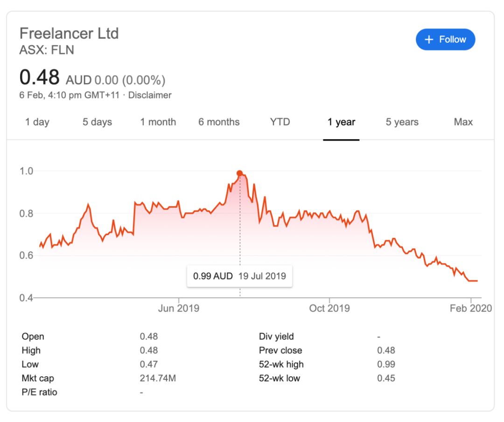Click the 52-wk high value 0.99
Image resolution: width=504 pixels, height=422 pixels.
[386, 365]
